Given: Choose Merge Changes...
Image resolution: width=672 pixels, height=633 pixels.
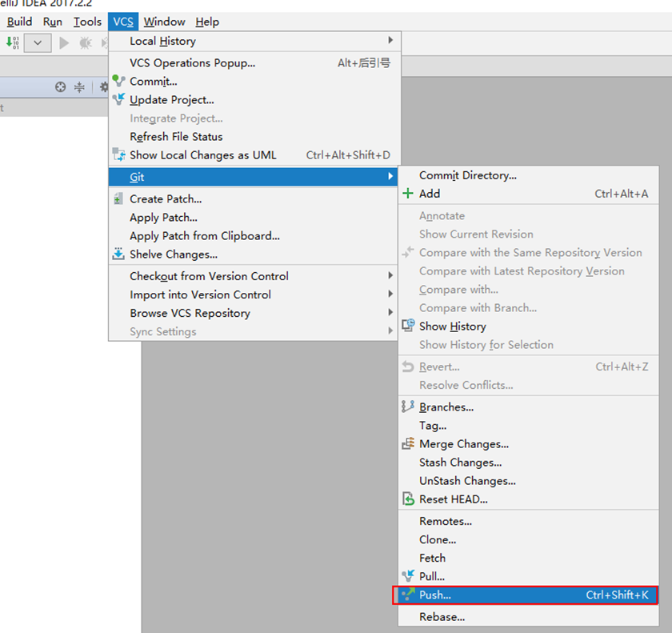Looking at the screenshot, I should [529, 444].
